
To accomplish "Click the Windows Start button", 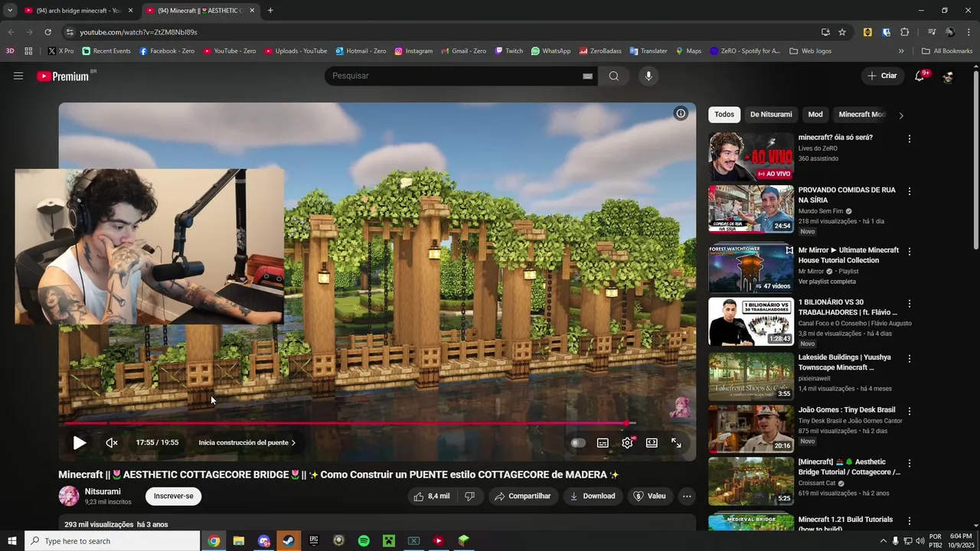I will [12, 541].
